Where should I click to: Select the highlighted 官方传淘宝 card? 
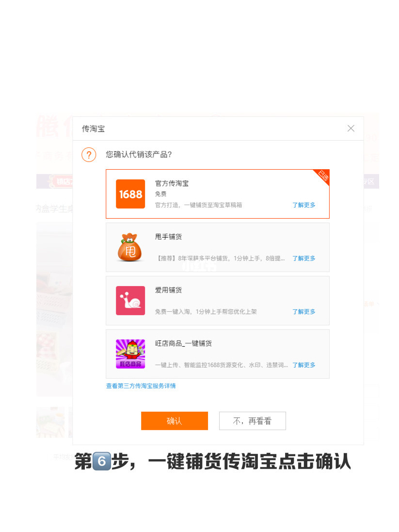point(217,193)
